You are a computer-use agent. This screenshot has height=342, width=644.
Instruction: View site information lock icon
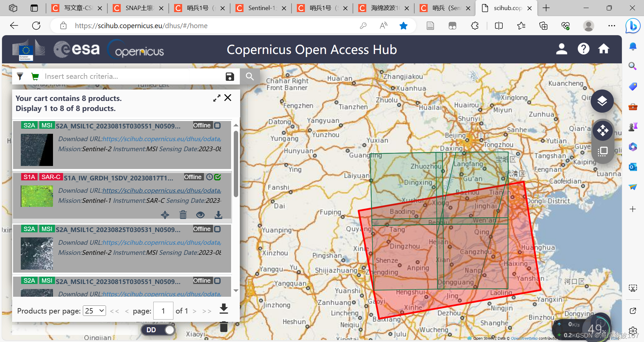pyautogui.click(x=63, y=26)
